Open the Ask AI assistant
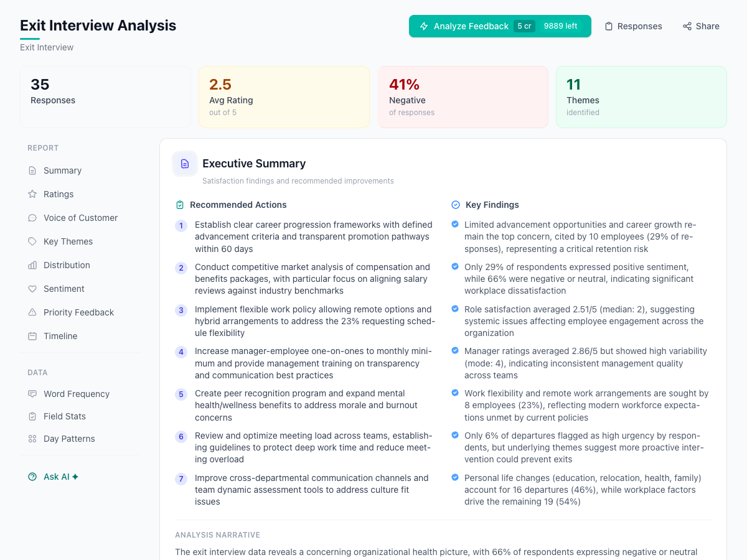The image size is (747, 560). pos(53,477)
